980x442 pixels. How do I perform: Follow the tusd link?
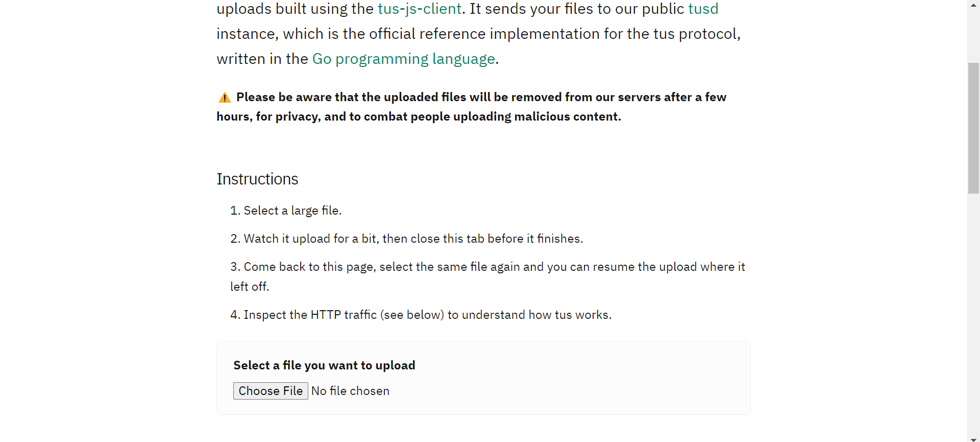pos(703,9)
